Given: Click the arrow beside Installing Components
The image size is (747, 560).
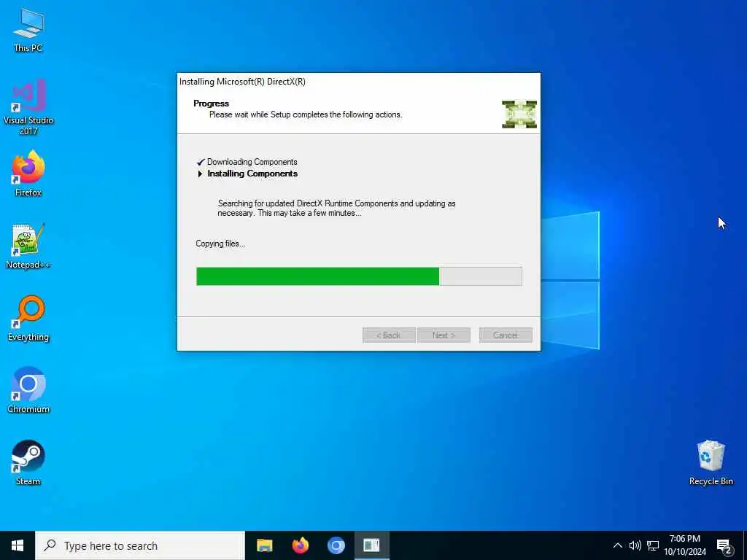Looking at the screenshot, I should (x=200, y=174).
